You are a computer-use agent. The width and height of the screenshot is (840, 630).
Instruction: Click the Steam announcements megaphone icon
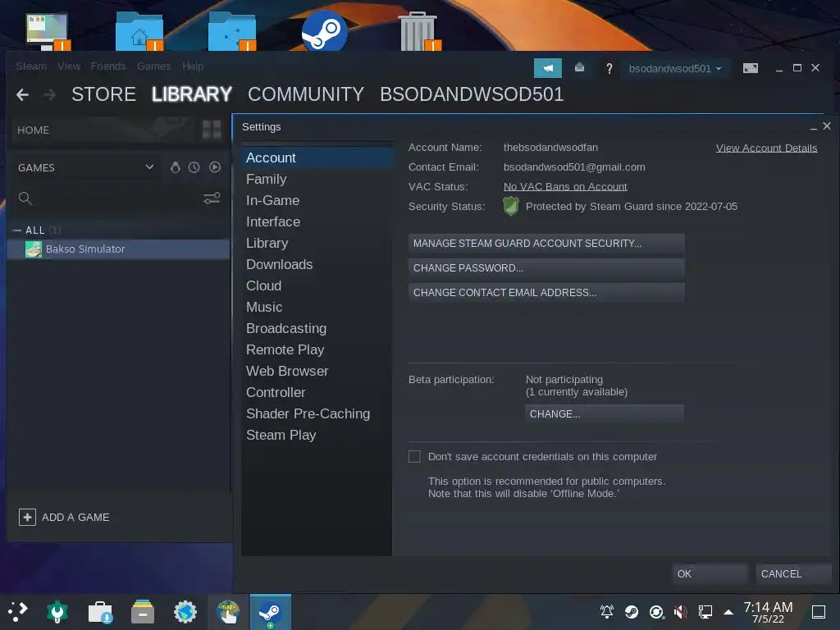(547, 68)
